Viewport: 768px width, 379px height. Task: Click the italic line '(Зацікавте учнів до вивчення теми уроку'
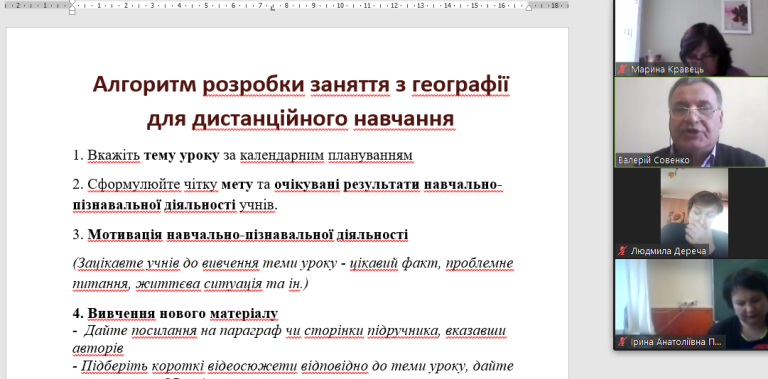click(293, 263)
